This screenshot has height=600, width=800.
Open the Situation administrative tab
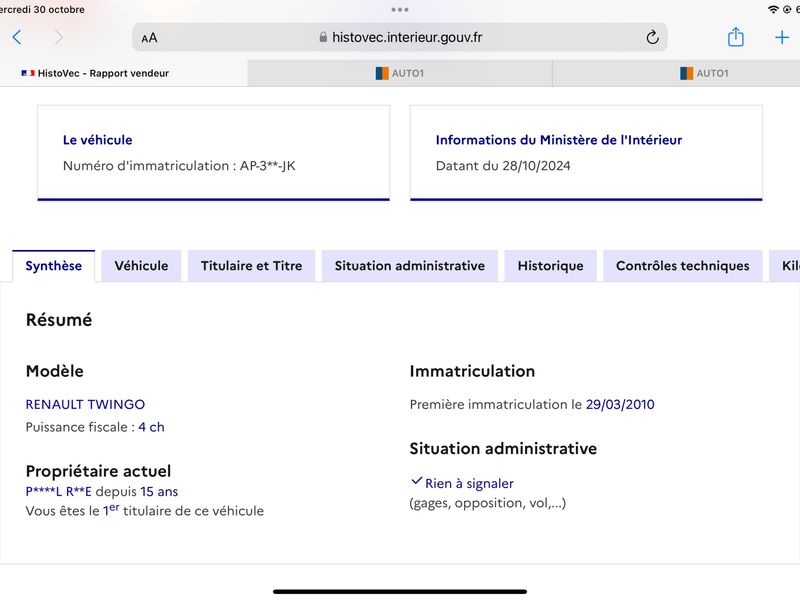(410, 266)
